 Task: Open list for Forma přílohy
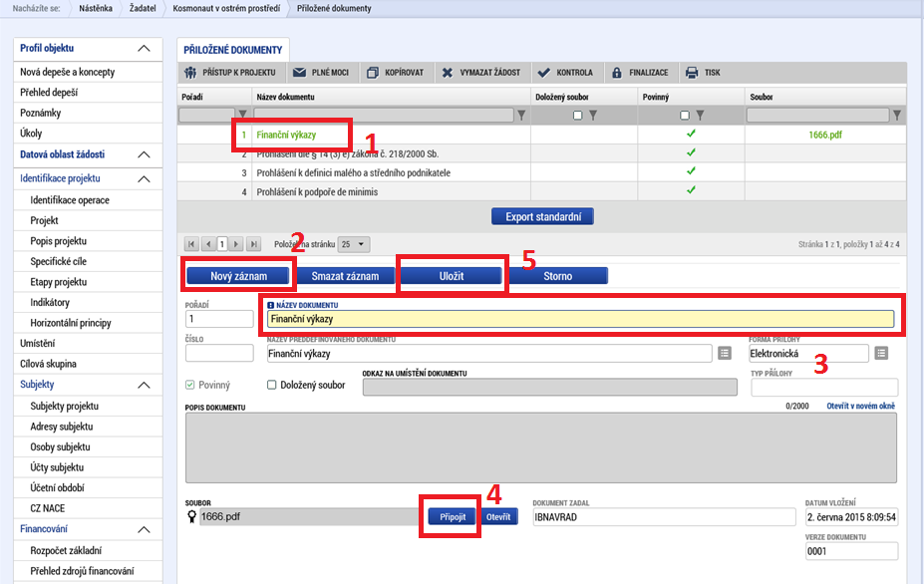point(881,353)
